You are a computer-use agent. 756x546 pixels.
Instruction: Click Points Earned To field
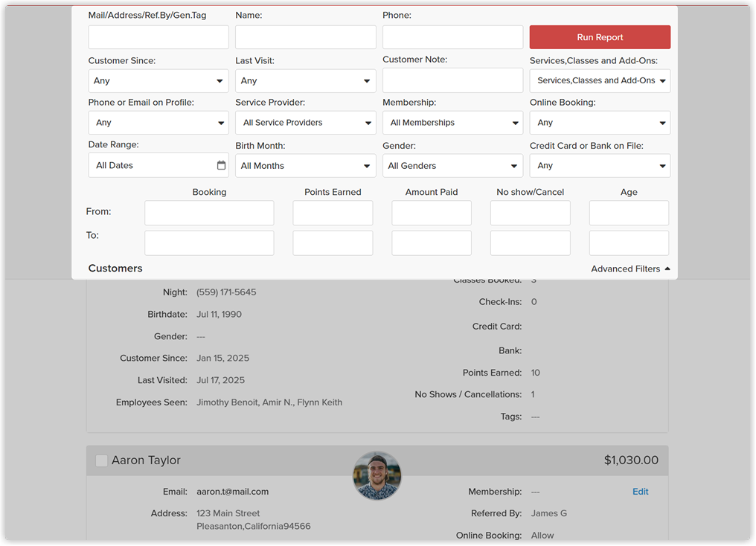333,243
